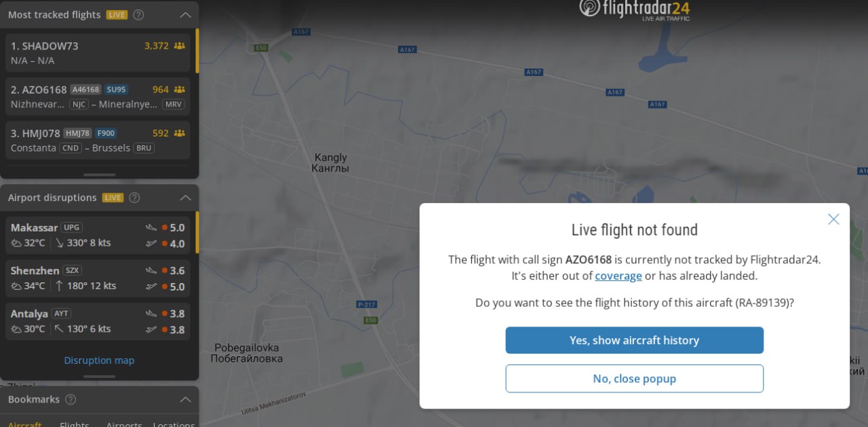
Task: Click help icon beside Airport disruptions
Action: pos(134,198)
